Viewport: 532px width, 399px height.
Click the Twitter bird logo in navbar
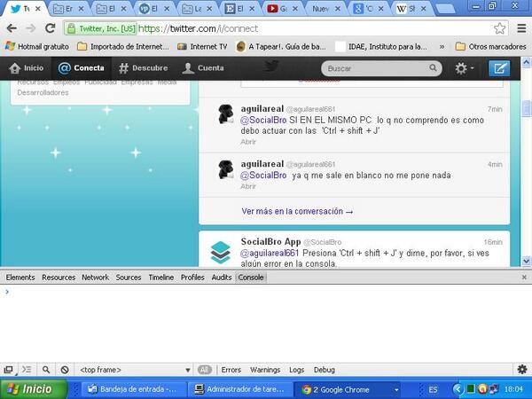(x=271, y=66)
